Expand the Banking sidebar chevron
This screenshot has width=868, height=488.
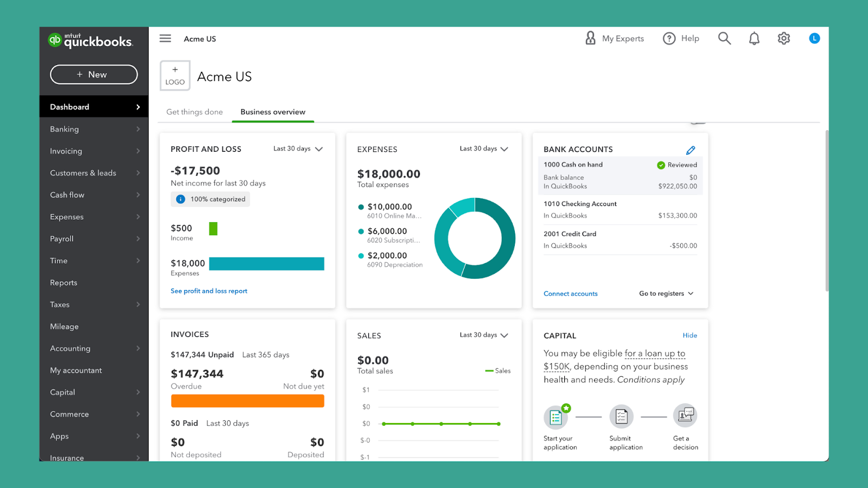coord(138,129)
